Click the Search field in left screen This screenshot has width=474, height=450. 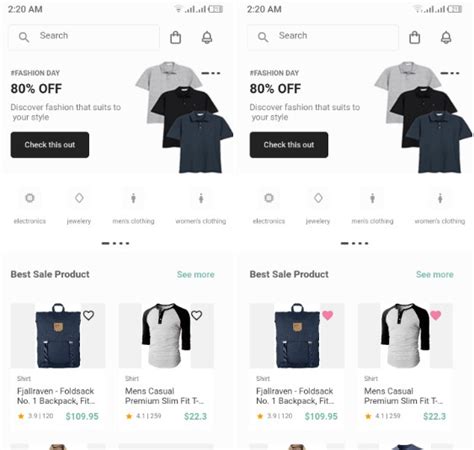(x=84, y=37)
